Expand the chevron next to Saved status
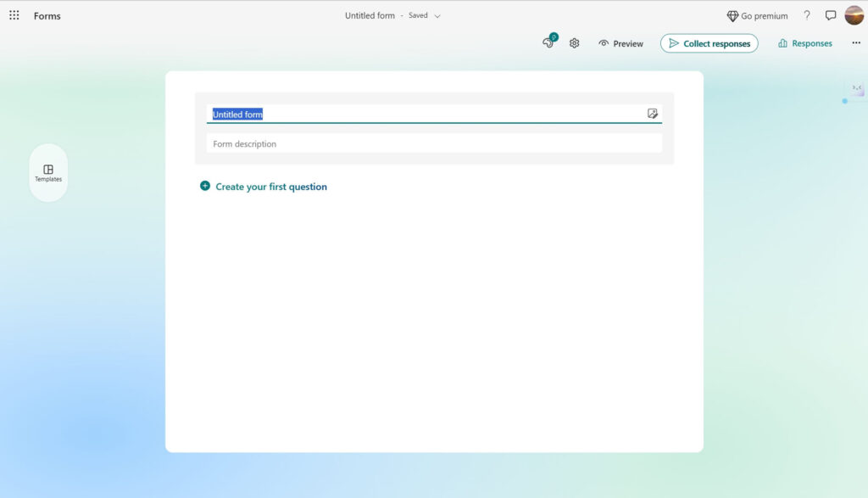This screenshot has height=498, width=868. (437, 16)
